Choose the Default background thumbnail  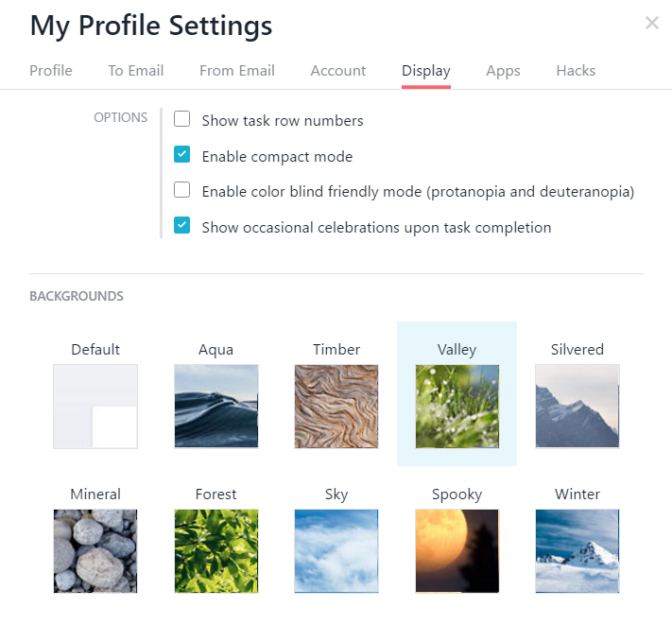coord(95,406)
